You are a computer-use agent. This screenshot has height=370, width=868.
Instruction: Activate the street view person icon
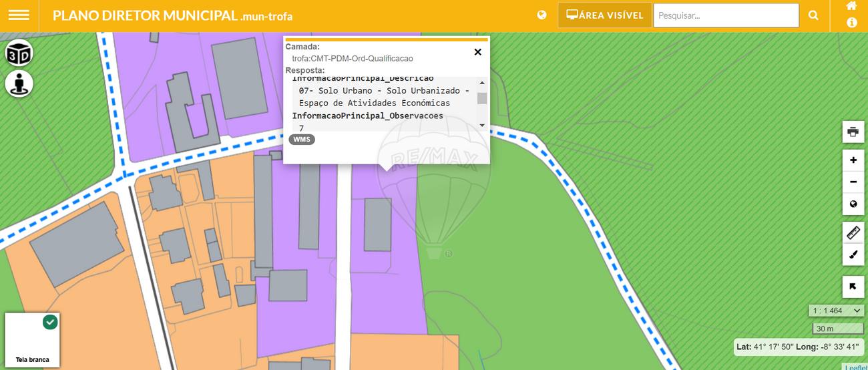pyautogui.click(x=19, y=84)
